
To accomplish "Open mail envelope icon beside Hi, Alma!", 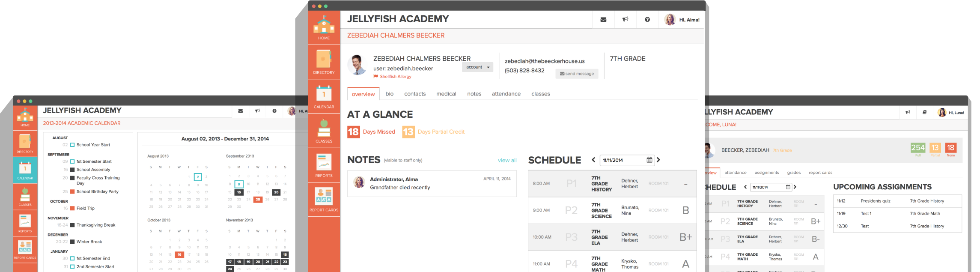I will [x=603, y=20].
